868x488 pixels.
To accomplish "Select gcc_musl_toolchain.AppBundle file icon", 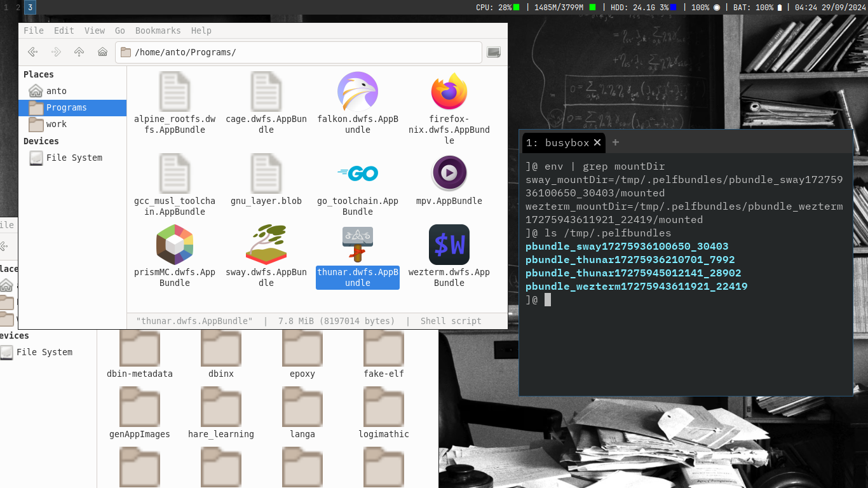I will point(175,173).
